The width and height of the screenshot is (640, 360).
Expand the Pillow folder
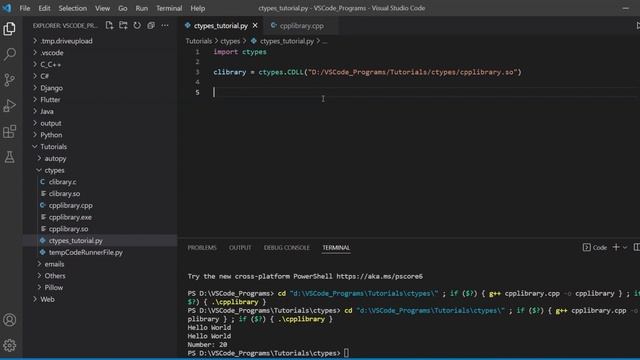[x=53, y=288]
